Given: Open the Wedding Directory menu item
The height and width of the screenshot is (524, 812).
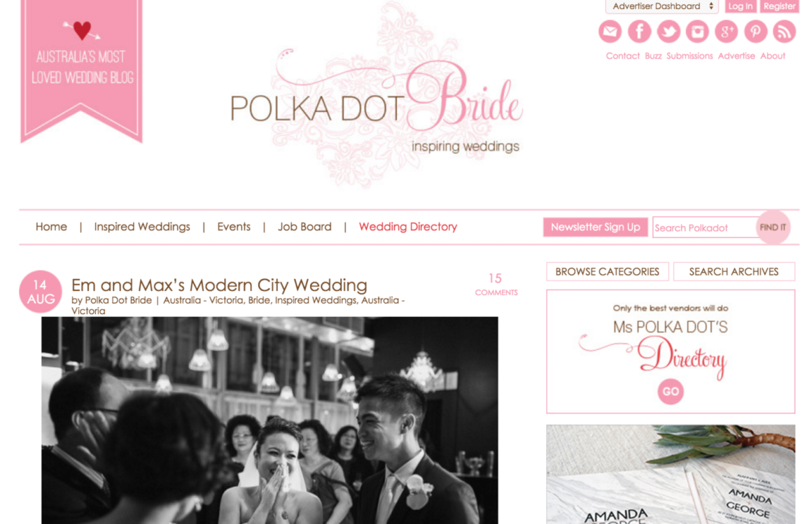Looking at the screenshot, I should (x=408, y=227).
